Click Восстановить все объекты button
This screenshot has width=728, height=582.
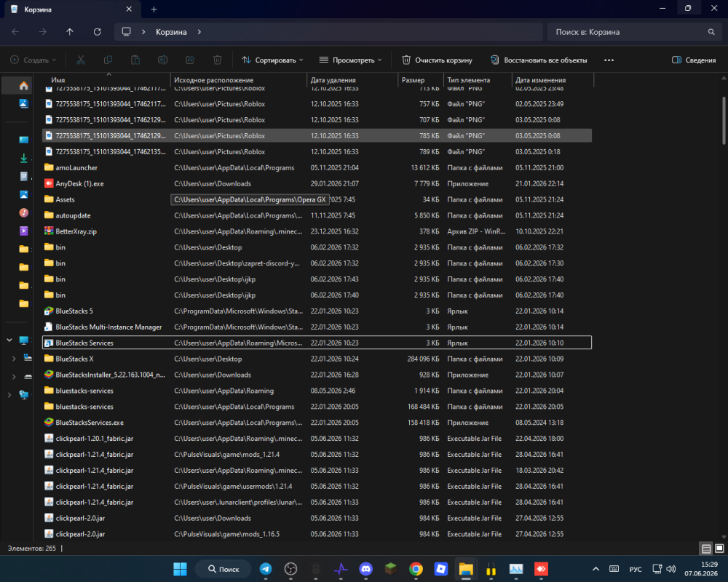pos(539,60)
